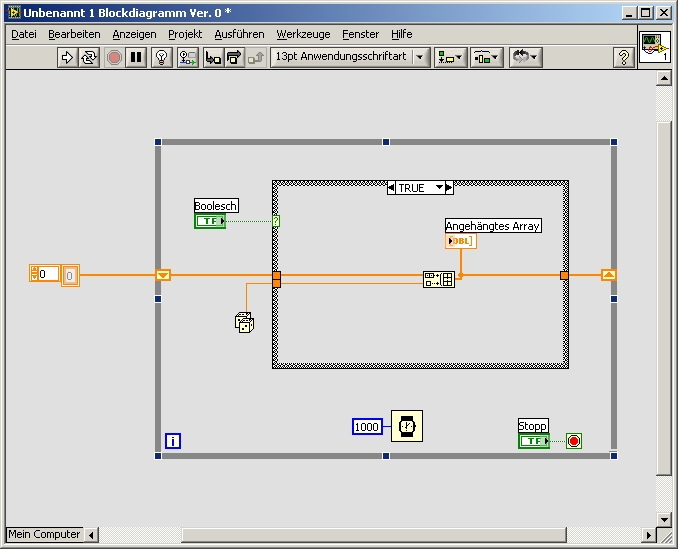This screenshot has width=678, height=549.
Task: Click the left shift register down arrow
Action: (x=163, y=275)
